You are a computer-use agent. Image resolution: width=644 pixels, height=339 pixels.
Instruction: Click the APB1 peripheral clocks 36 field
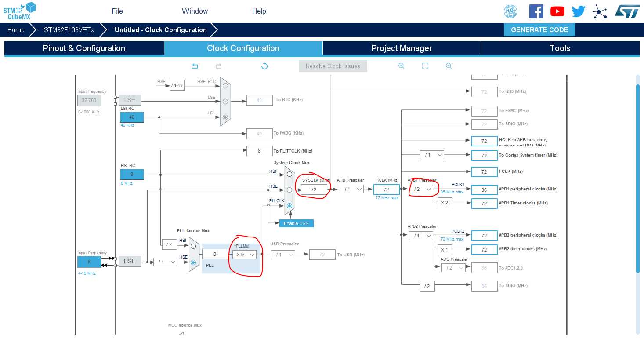pyautogui.click(x=484, y=190)
